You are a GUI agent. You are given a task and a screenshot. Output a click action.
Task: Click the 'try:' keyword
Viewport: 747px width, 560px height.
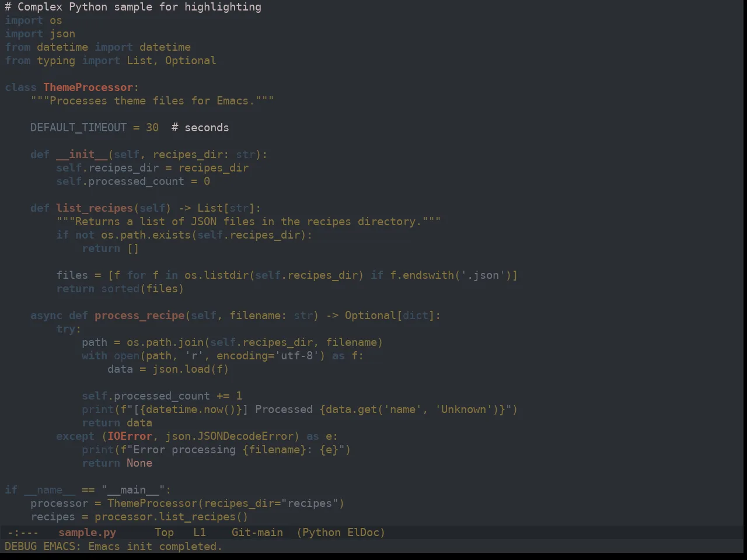point(69,329)
